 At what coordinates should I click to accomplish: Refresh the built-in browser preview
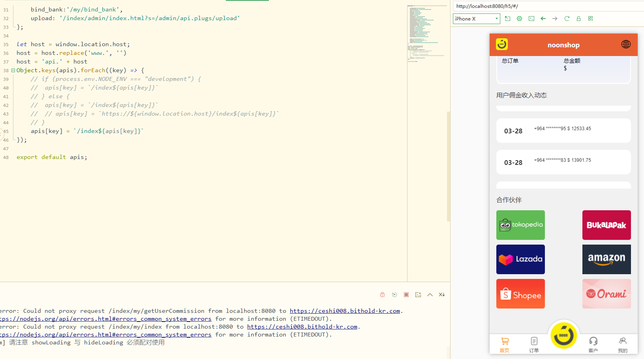(567, 19)
